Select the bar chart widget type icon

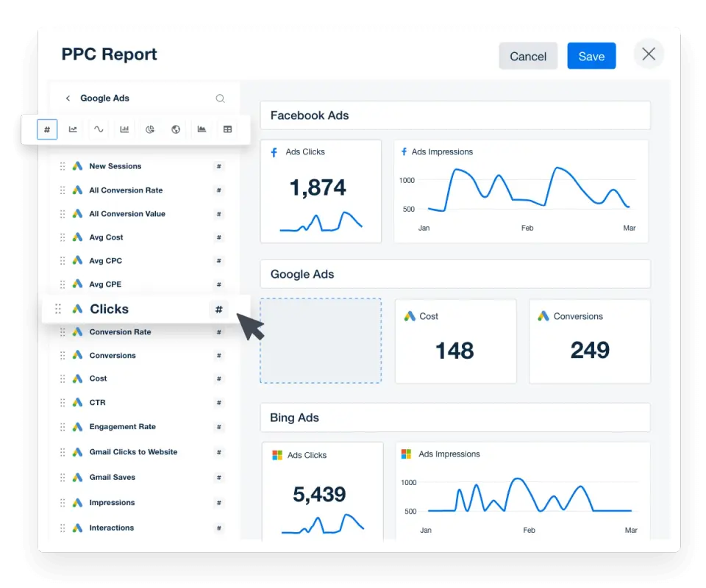(x=124, y=129)
